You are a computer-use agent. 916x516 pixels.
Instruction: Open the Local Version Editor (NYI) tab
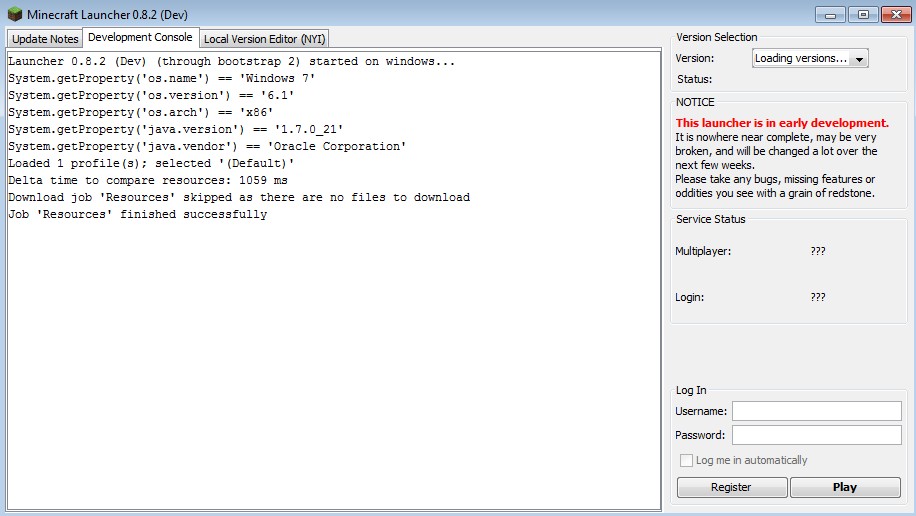pyautogui.click(x=264, y=39)
